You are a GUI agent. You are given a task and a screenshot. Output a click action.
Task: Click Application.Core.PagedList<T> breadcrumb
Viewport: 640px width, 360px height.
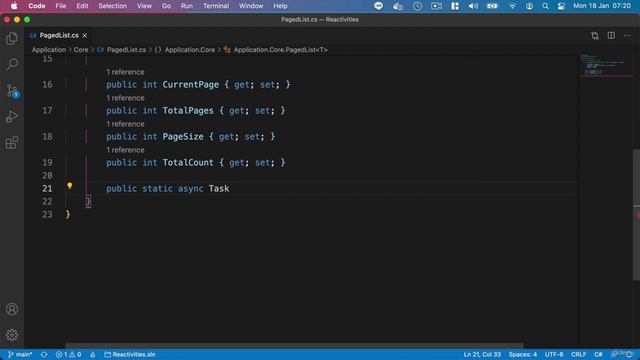pyautogui.click(x=276, y=50)
